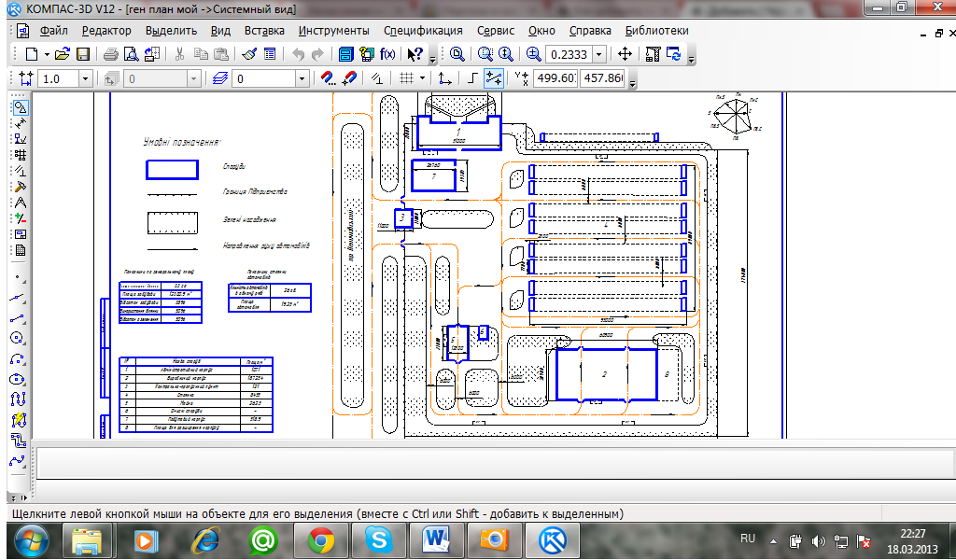This screenshot has width=956, height=560.
Task: Open a file with the folder icon
Action: [x=63, y=54]
